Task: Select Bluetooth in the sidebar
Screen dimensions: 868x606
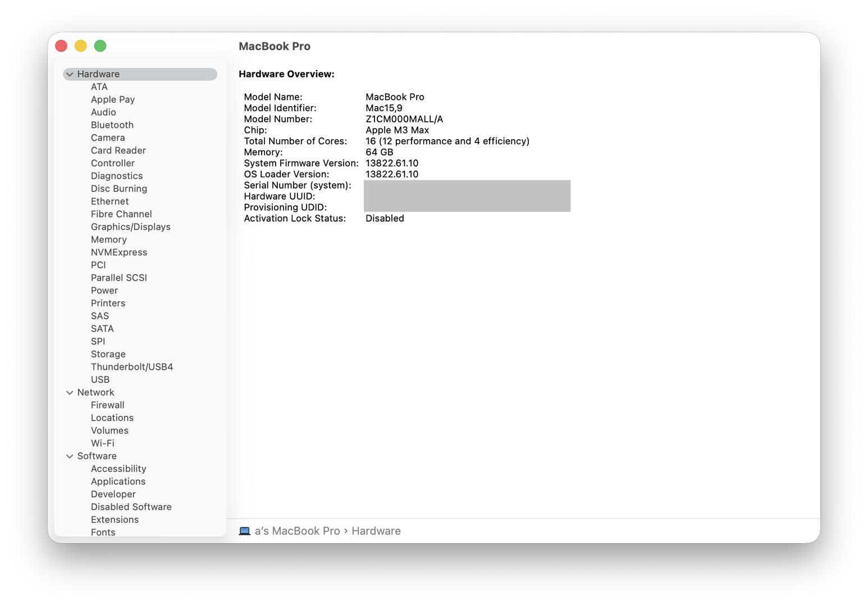Action: point(112,125)
